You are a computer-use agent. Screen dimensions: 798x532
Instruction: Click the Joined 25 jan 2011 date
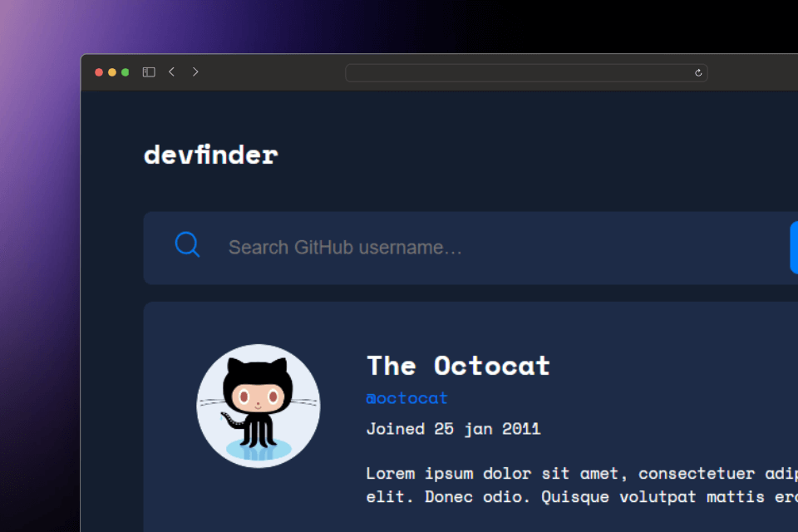pos(453,429)
